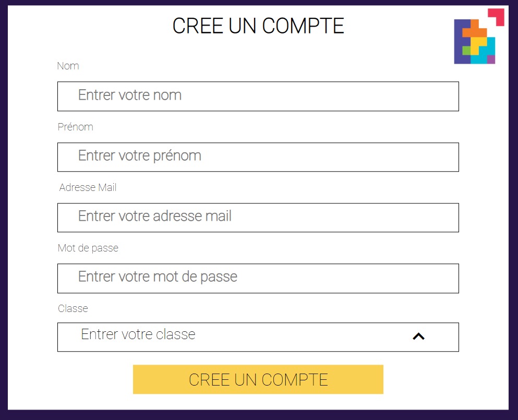Click the "Adresse Mail" label
Viewport: 518px width, 420px height.
point(88,187)
